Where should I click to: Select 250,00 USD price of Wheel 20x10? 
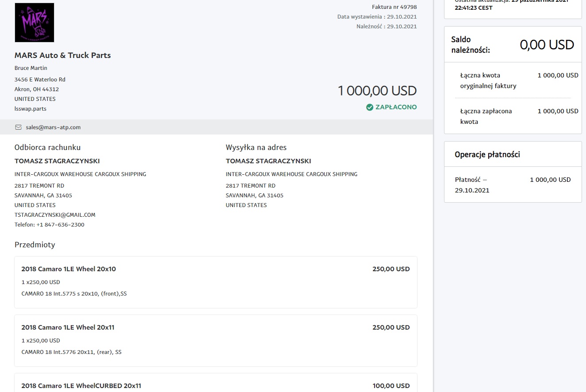(x=391, y=269)
